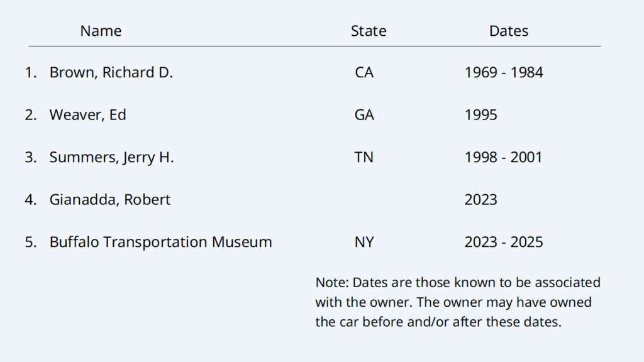Click the 1969 - 1984 date range
This screenshot has width=644, height=362.
(504, 73)
